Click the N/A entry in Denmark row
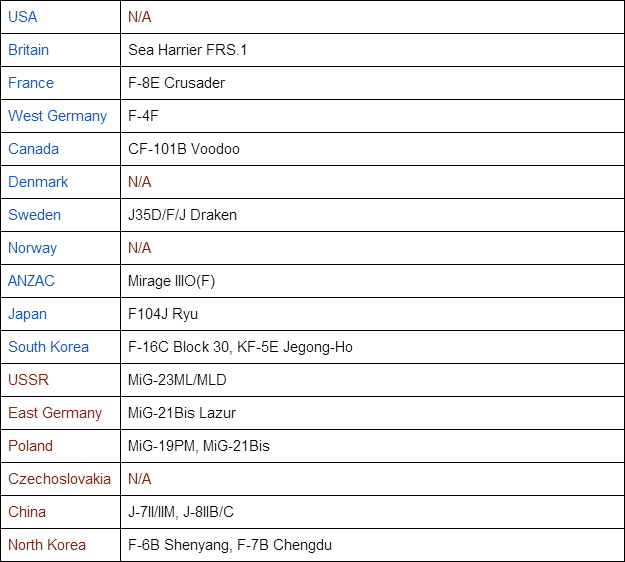The width and height of the screenshot is (625, 562). coord(140,182)
